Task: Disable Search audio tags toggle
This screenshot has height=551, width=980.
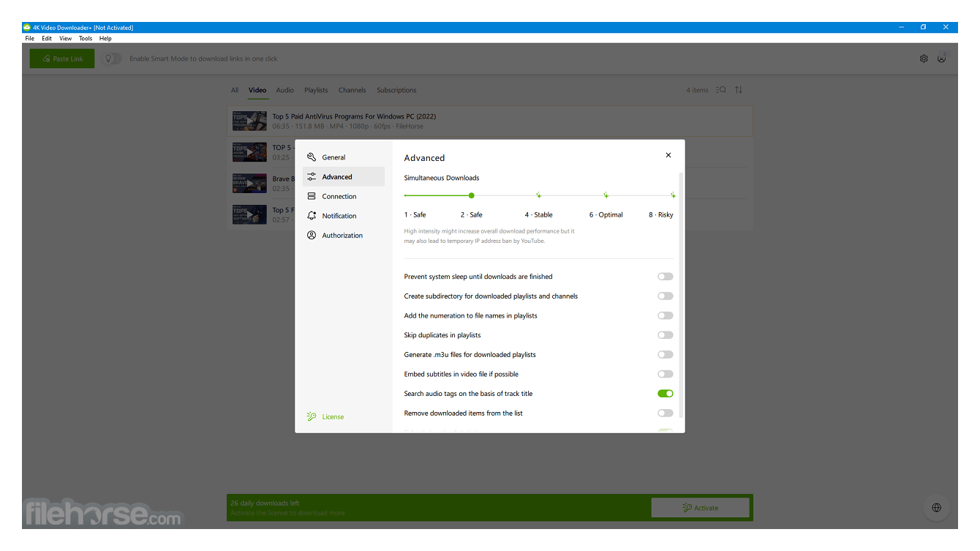Action: click(665, 394)
